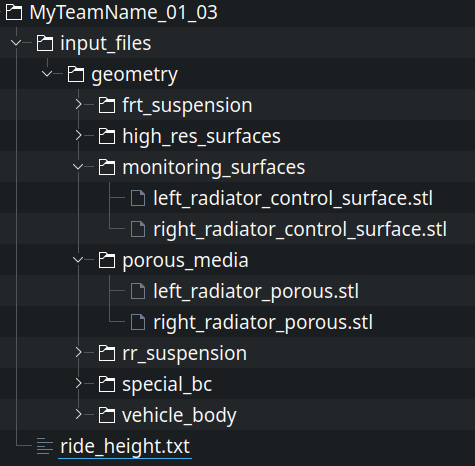Collapse the monitoring_surfaces folder

[78, 167]
